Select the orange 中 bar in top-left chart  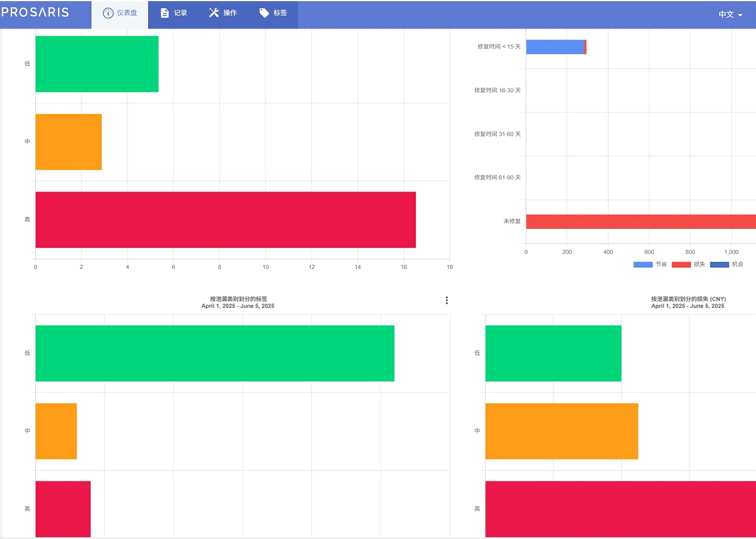(x=68, y=142)
